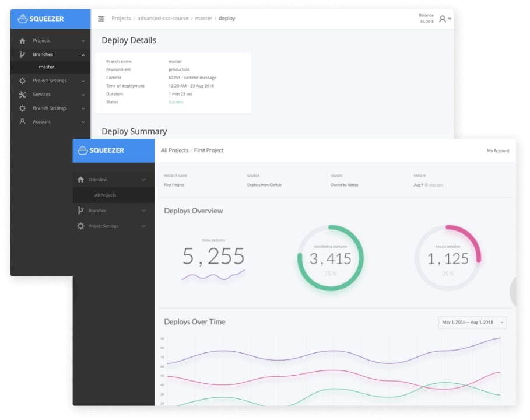Click the '12:20 AM - 23 Aug 2018' value
This screenshot has height=420, width=530.
click(191, 86)
